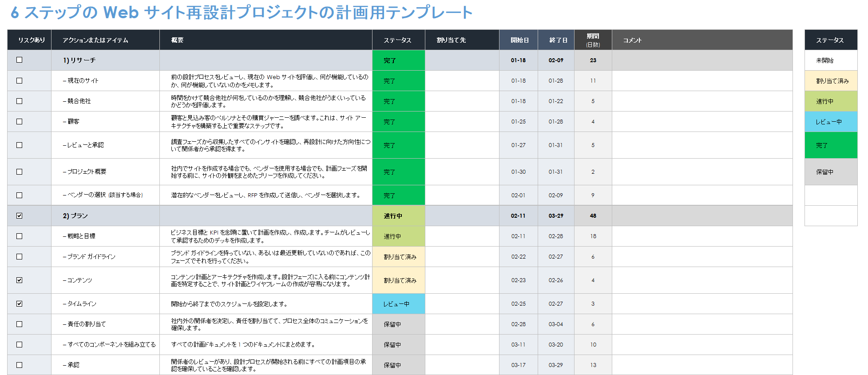Open status cell for 戦略と目標 row
This screenshot has height=375, width=868.
[x=399, y=236]
